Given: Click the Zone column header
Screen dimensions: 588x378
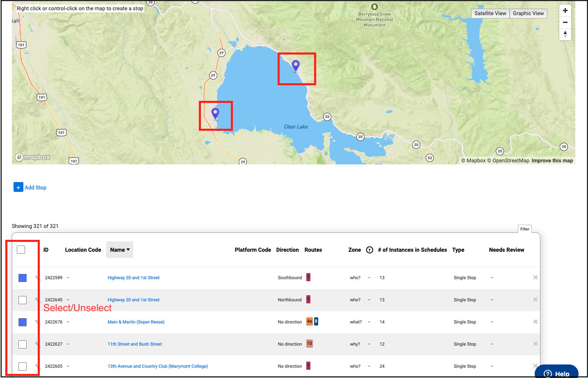Looking at the screenshot, I should 355,250.
